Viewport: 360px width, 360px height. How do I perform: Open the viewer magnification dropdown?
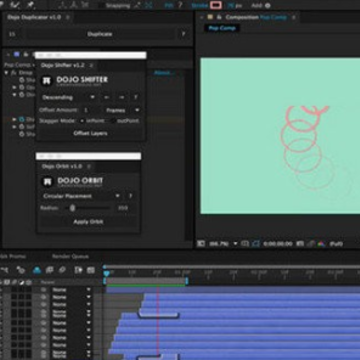(x=223, y=244)
